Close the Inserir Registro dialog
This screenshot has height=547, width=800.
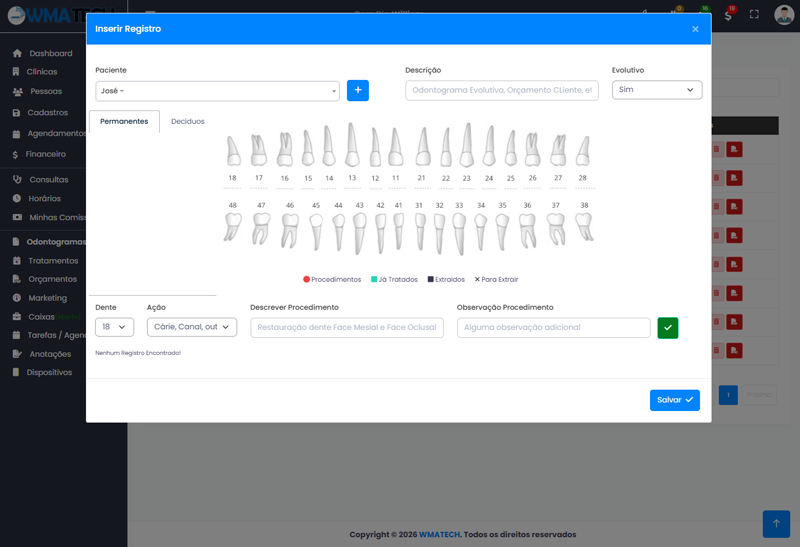[695, 29]
